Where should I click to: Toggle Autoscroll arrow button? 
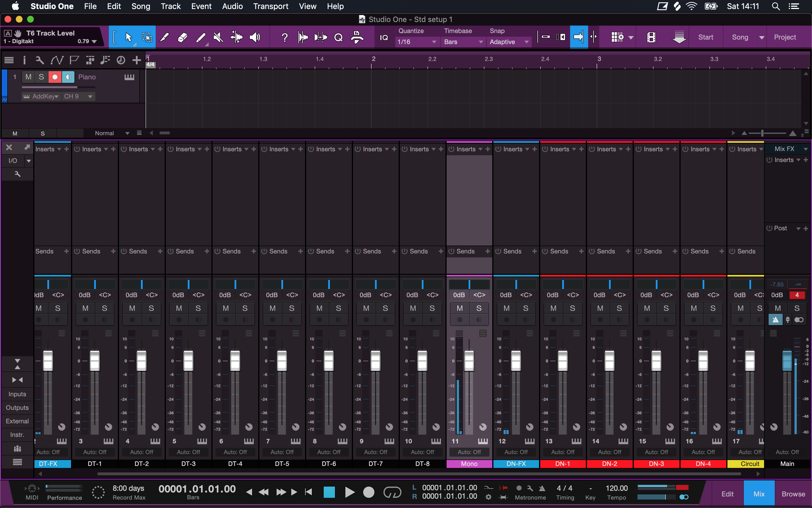[x=579, y=37]
